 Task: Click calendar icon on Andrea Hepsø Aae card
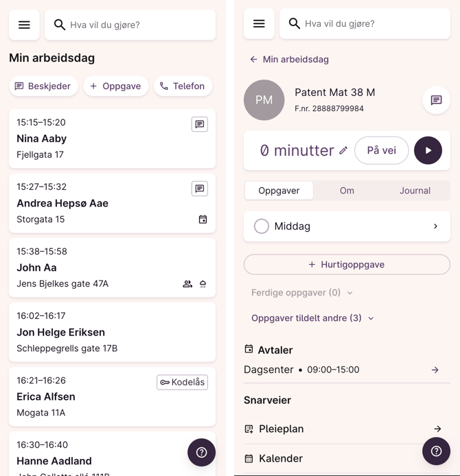coord(203,219)
